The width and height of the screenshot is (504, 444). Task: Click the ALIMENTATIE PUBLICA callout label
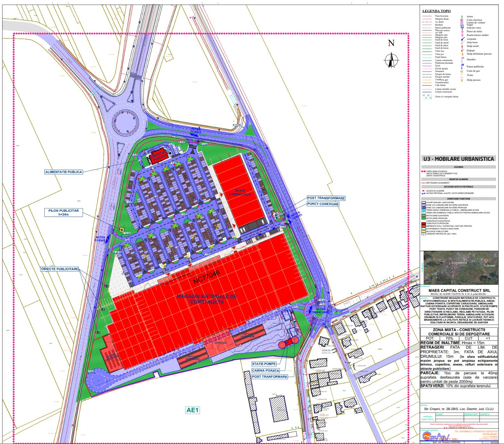point(64,172)
